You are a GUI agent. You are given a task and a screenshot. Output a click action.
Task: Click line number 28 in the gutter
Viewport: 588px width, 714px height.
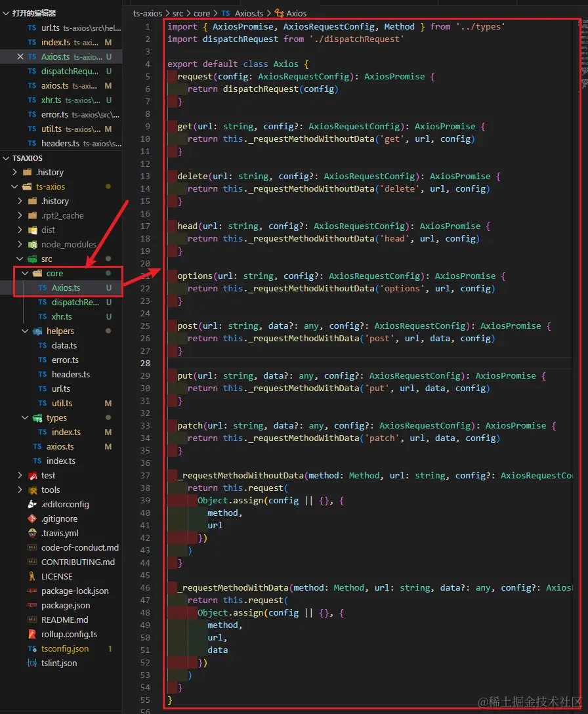[145, 364]
